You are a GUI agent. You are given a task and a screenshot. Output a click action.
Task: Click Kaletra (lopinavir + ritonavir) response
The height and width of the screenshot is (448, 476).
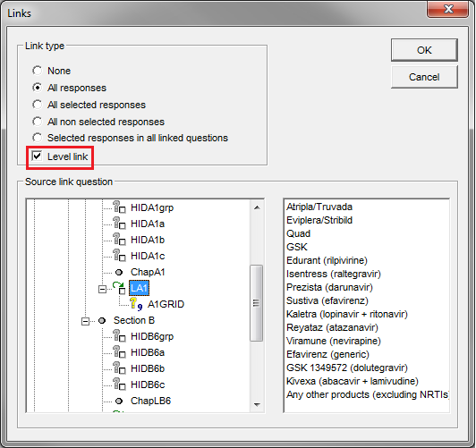pyautogui.click(x=347, y=314)
